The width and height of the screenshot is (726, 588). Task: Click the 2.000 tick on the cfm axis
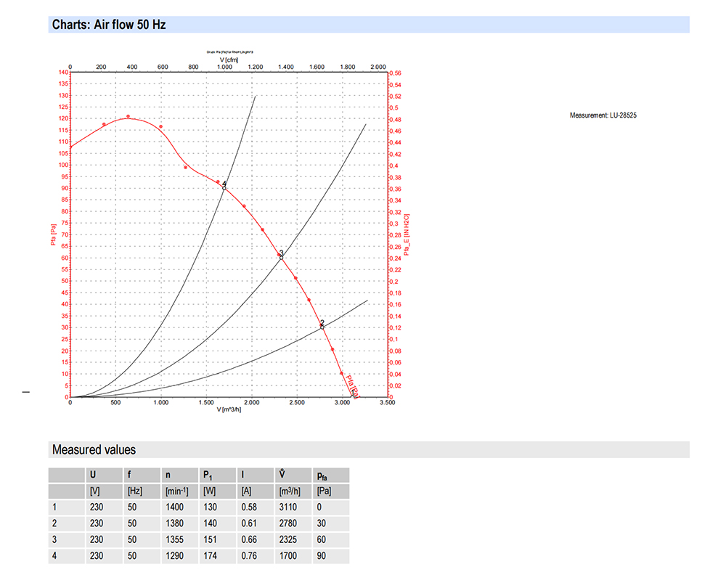click(378, 67)
